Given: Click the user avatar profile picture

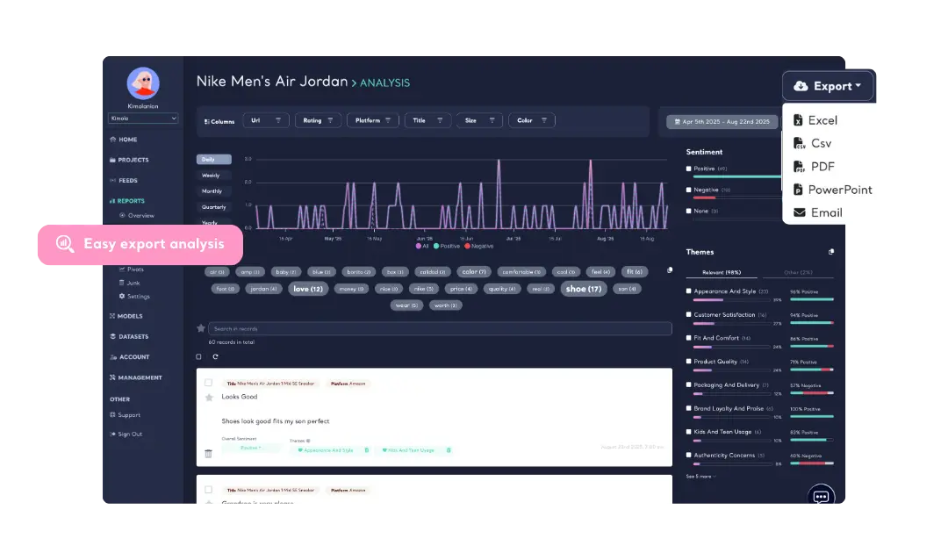Looking at the screenshot, I should [143, 83].
